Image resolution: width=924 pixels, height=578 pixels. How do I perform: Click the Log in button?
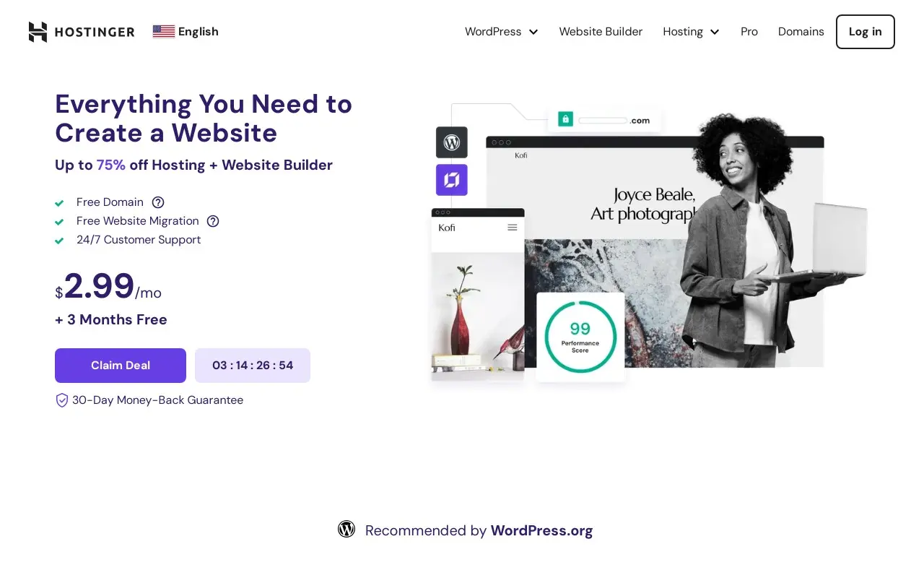(866, 32)
